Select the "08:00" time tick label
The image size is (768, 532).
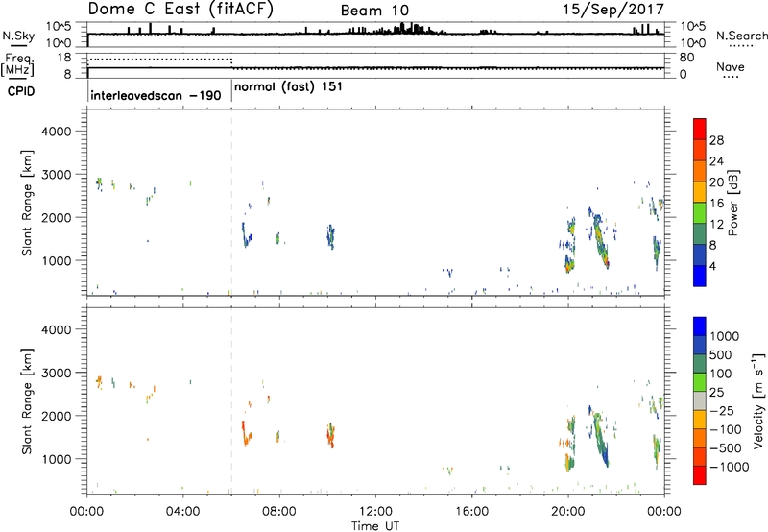[x=279, y=512]
